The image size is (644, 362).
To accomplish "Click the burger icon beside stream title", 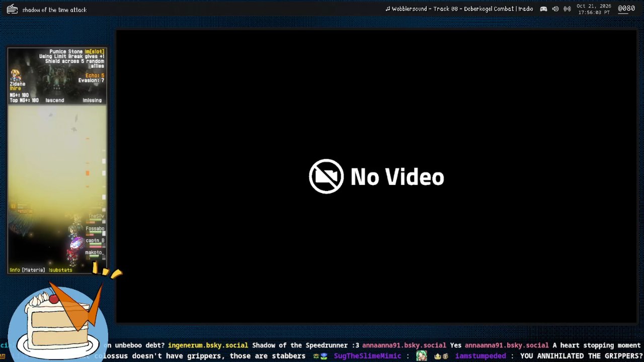I will [x=12, y=10].
